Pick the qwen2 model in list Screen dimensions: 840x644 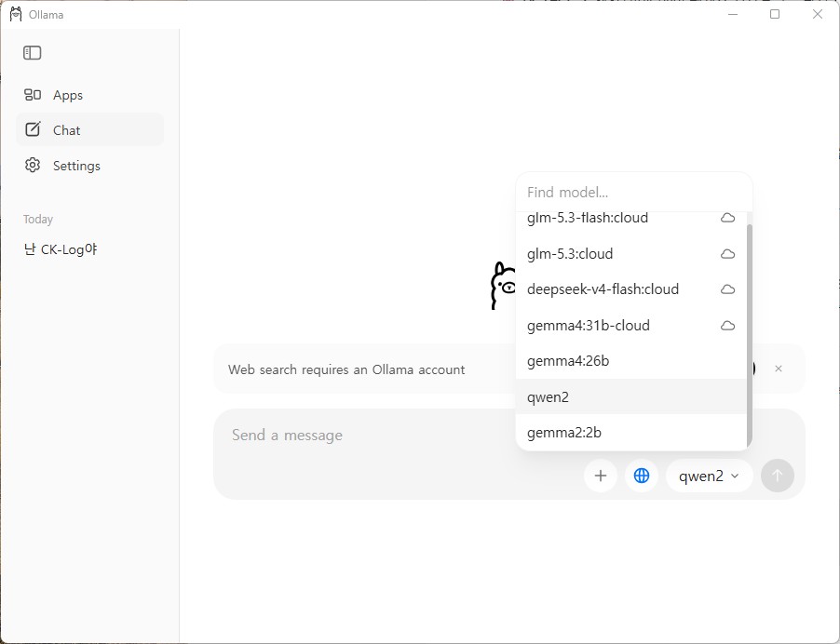pos(631,396)
